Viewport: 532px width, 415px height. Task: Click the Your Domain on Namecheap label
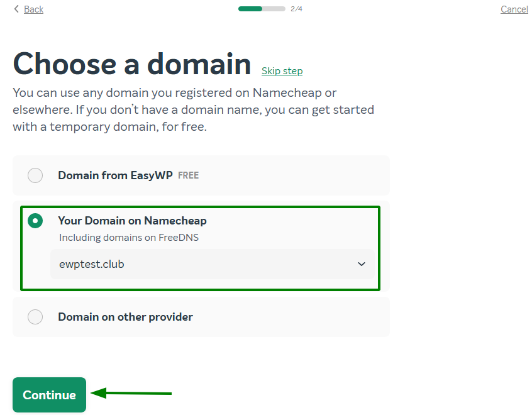(132, 221)
